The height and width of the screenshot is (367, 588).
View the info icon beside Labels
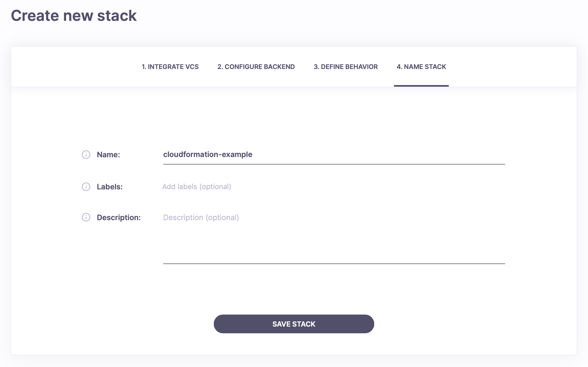coord(86,187)
